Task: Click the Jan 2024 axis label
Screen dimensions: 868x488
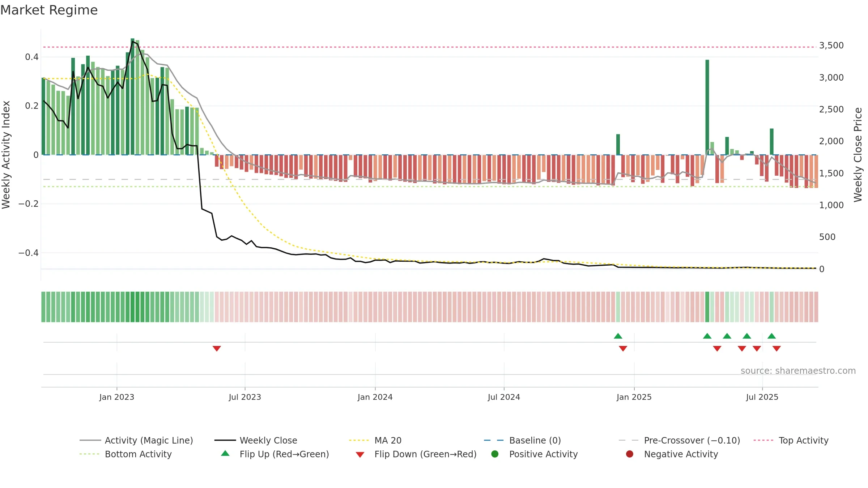Action: (x=375, y=397)
